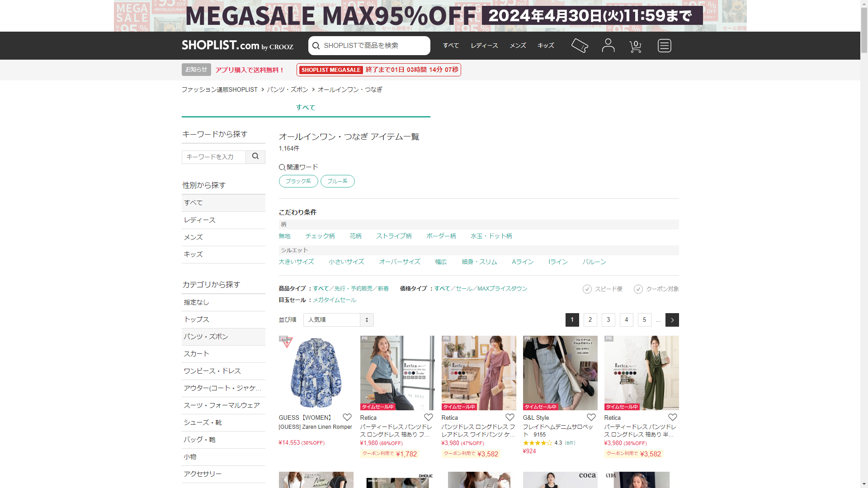868x488 pixels.
Task: Favorite the GUESS Zaren Linen Romper heart
Action: (347, 418)
